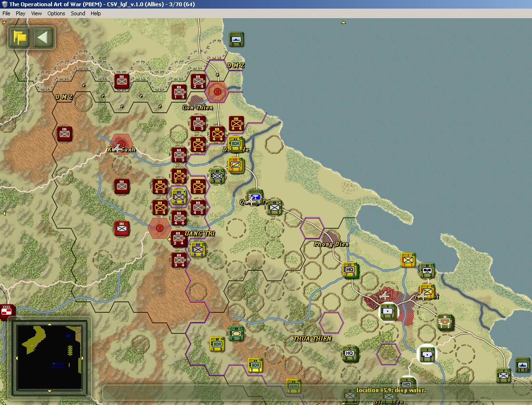Click the minimap's left scroll arrow
This screenshot has height=405, width=532.
pos(16,358)
